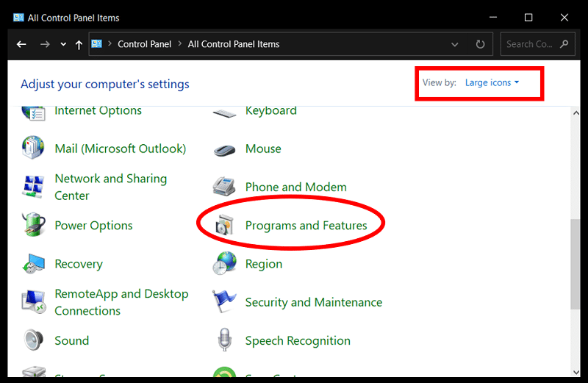The height and width of the screenshot is (383, 588).
Task: Expand the recent locations chevron
Action: 64,44
